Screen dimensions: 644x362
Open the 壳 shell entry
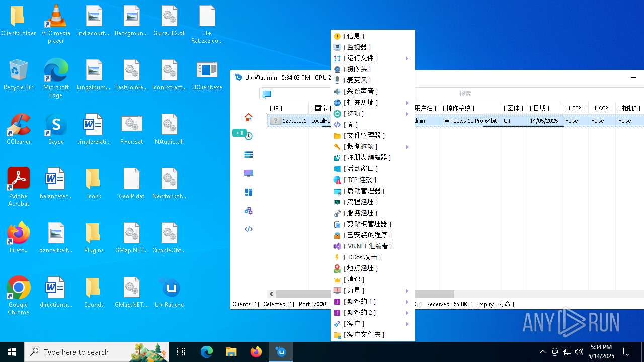(372, 125)
